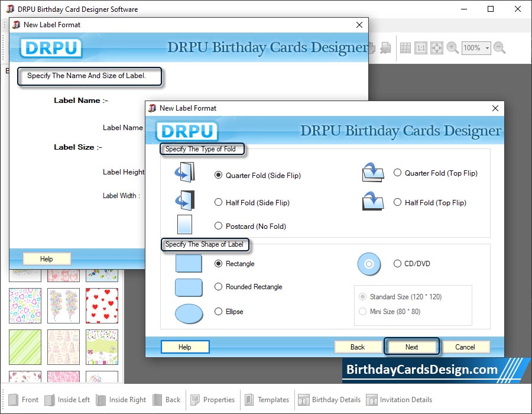This screenshot has height=414, width=532.
Task: Click Help in the label name dialog
Action: [x=47, y=259]
